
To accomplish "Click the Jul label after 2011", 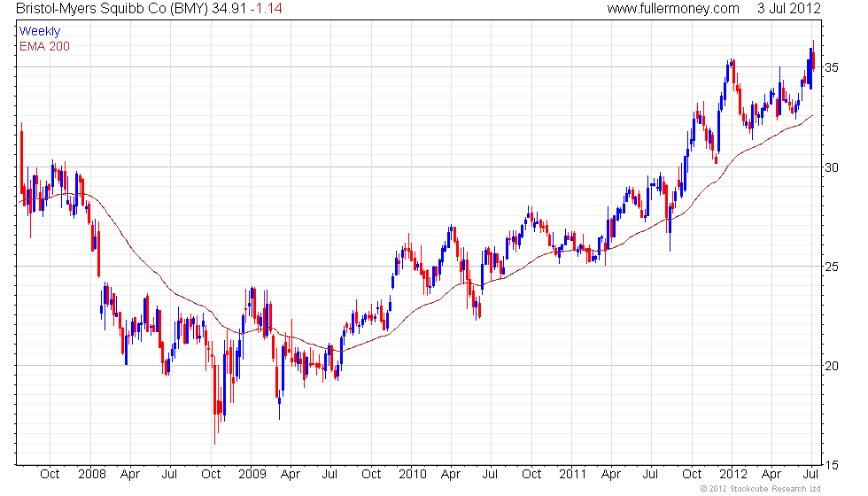I will coord(650,475).
